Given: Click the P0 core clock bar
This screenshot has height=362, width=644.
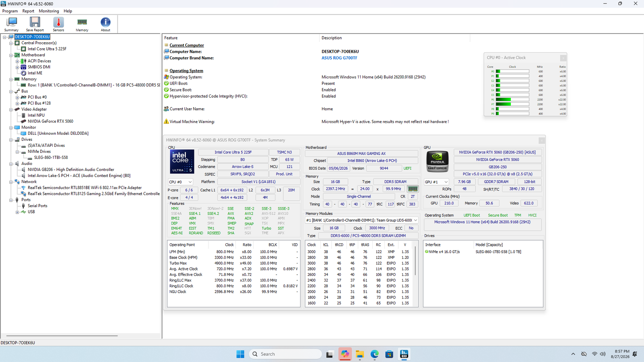Looking at the screenshot, I should click(x=512, y=72).
